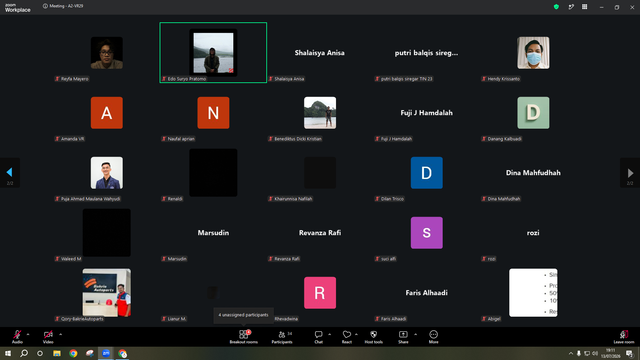This screenshot has width=640, height=360.
Task: Open Windows taskbar search
Action: (24, 353)
